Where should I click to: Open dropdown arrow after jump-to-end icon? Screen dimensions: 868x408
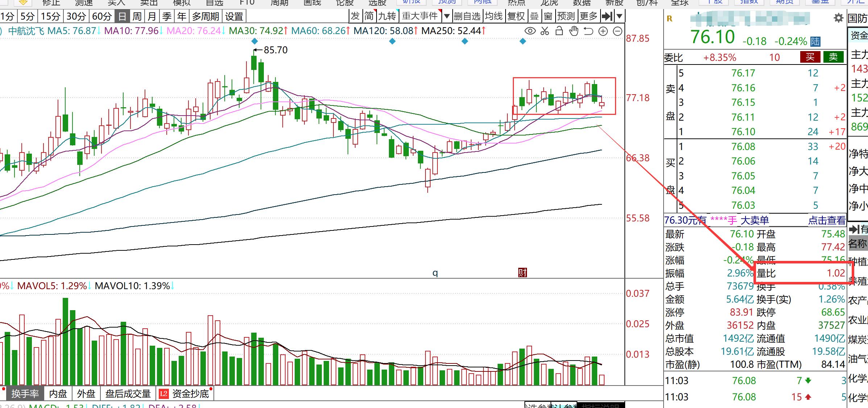(619, 16)
